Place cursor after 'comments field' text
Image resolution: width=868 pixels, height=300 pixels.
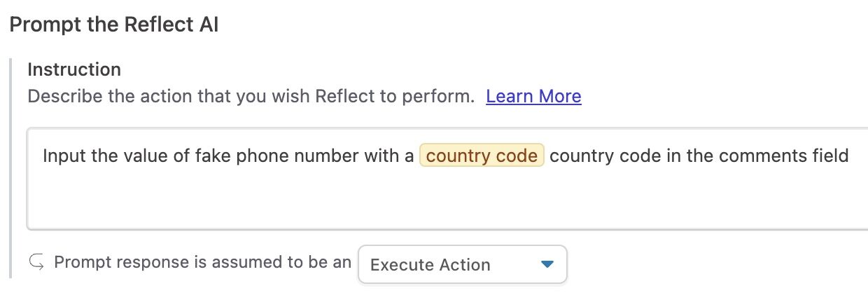pos(850,156)
